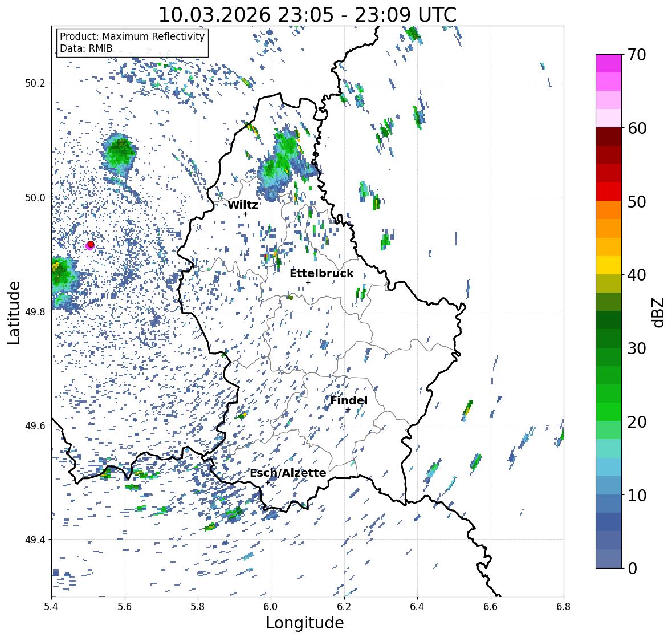Click the cross marker at Wiltz
This screenshot has height=637, width=672.
coord(245,214)
